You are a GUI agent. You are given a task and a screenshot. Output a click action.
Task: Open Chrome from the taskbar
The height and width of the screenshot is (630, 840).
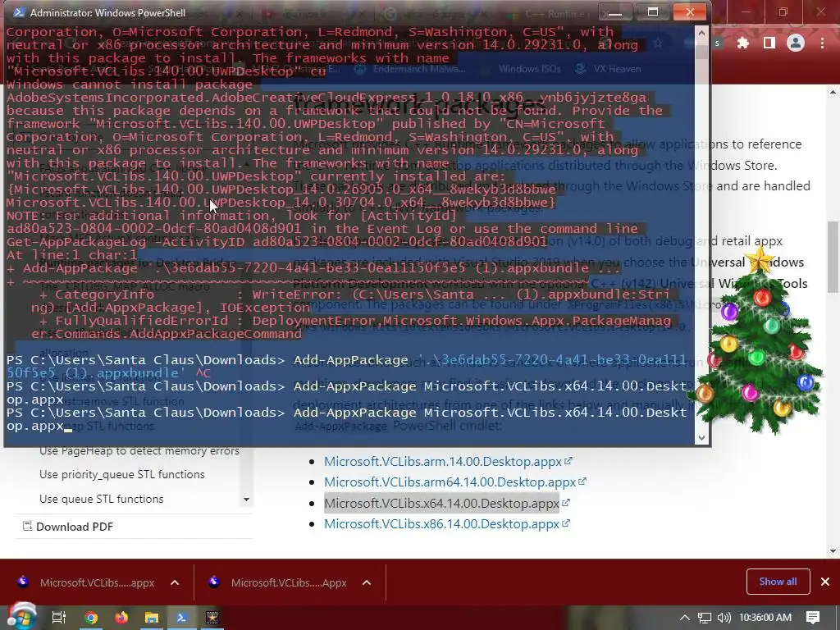(91, 618)
